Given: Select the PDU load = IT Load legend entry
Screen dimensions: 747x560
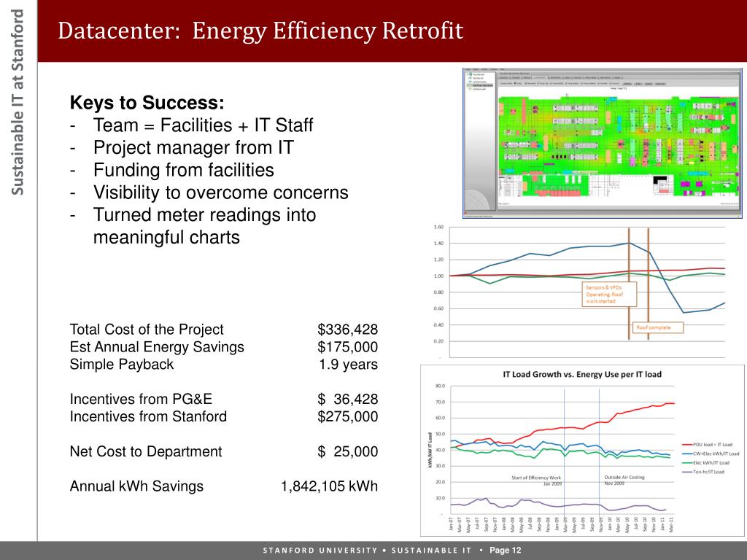Looking at the screenshot, I should coord(706,444).
